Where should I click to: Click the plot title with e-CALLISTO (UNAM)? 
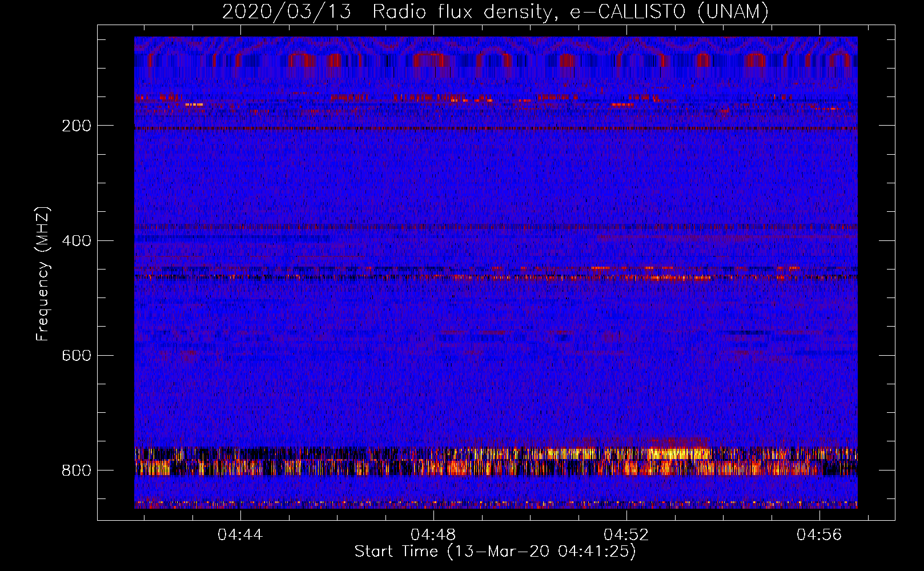(x=496, y=11)
